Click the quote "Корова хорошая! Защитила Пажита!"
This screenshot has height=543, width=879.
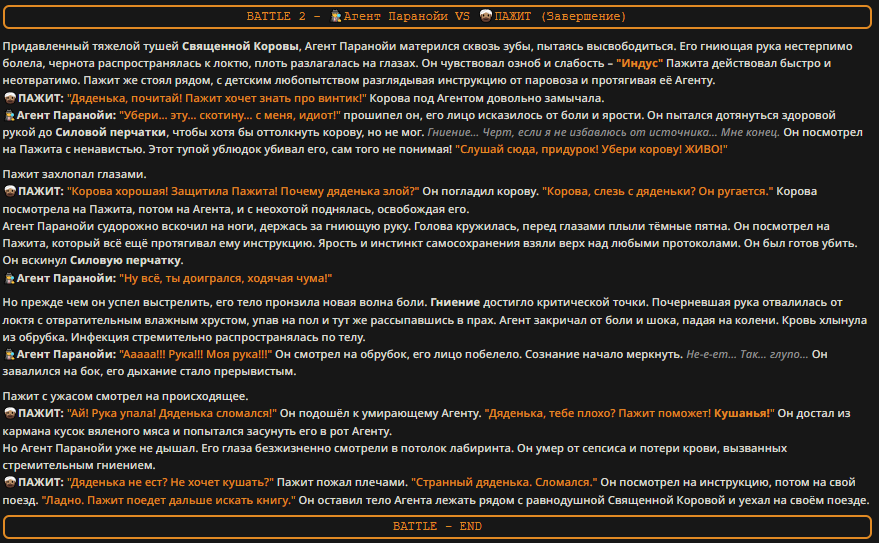(x=173, y=192)
